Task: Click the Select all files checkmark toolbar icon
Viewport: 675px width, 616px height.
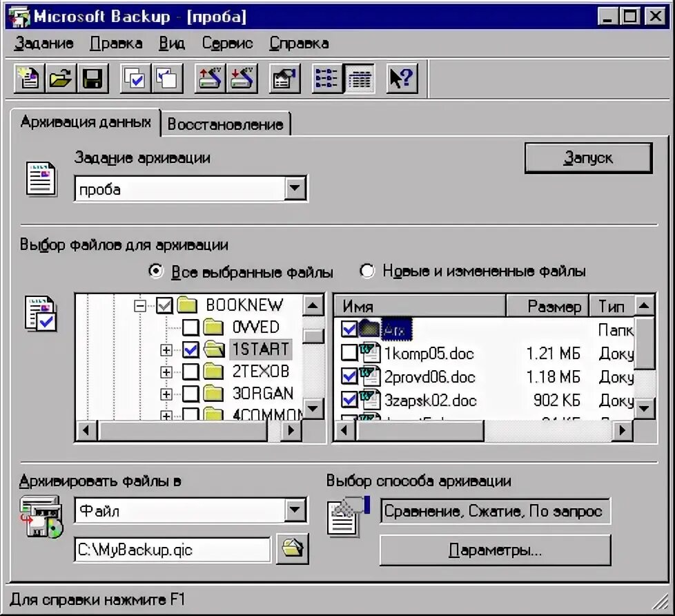Action: [x=135, y=79]
